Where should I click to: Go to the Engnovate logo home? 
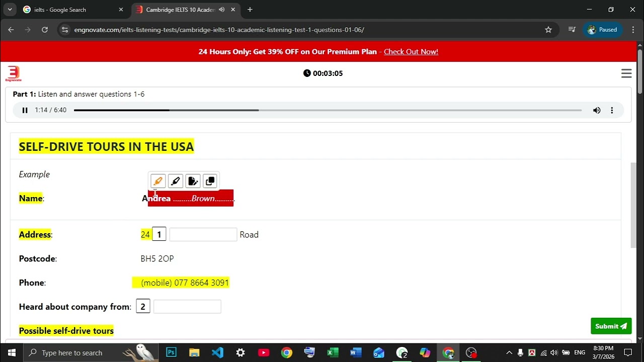(x=14, y=73)
